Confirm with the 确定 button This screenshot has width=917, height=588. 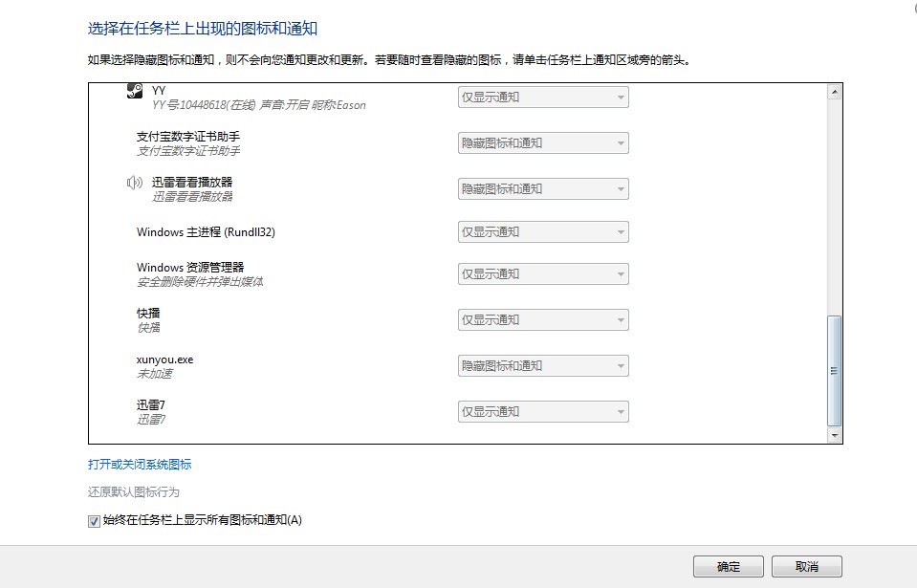pos(729,566)
